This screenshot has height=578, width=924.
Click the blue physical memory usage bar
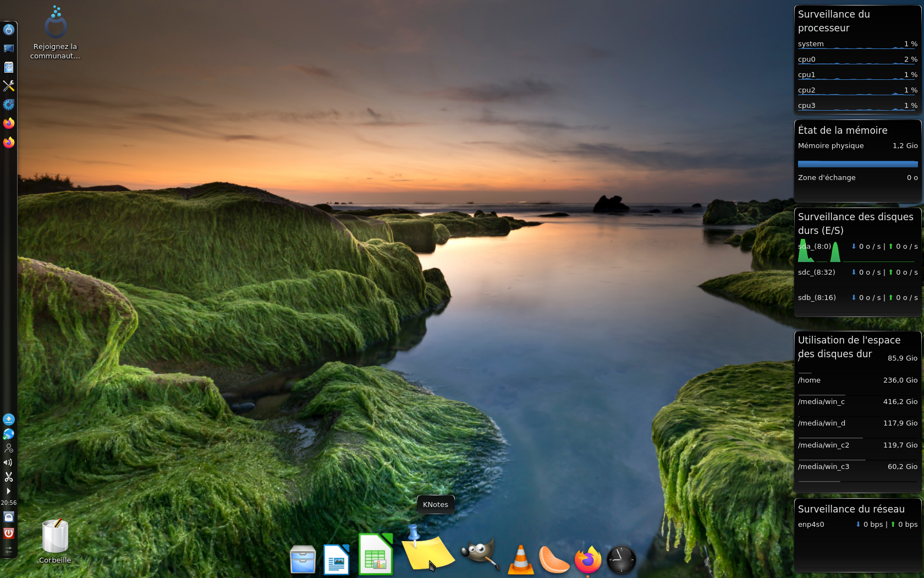click(857, 164)
